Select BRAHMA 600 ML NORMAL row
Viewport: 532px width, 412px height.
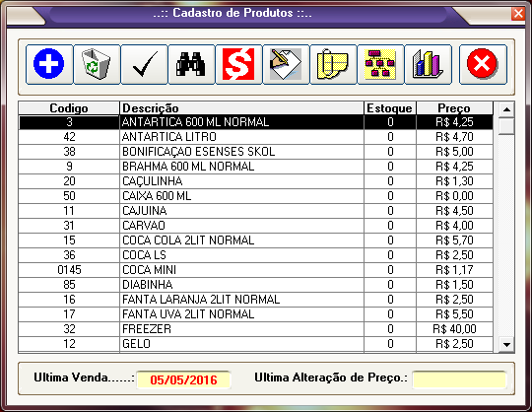[256, 167]
